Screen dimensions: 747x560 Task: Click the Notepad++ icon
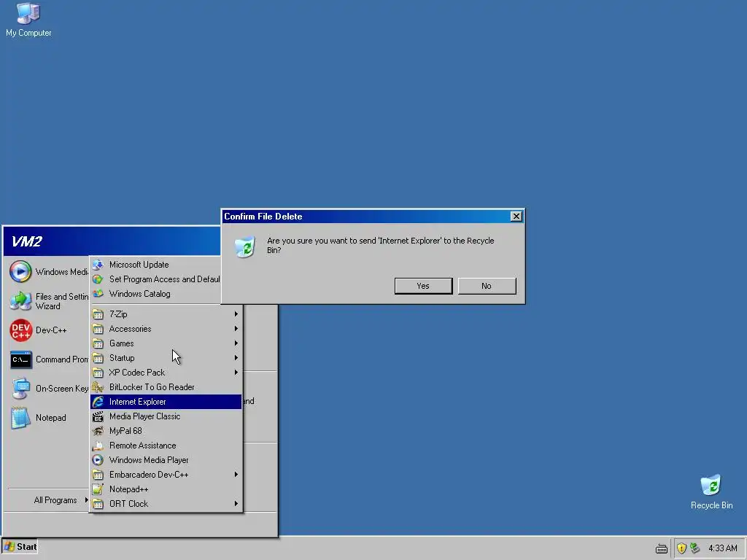98,489
